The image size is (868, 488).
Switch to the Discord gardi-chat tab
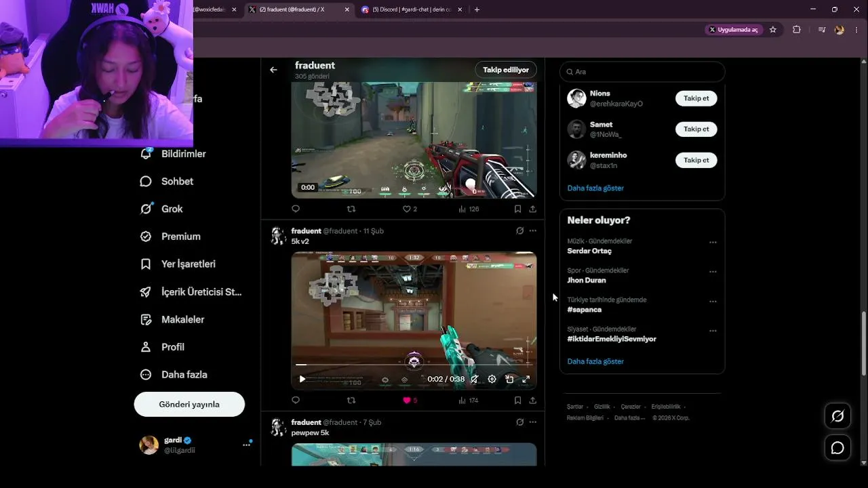tap(413, 9)
